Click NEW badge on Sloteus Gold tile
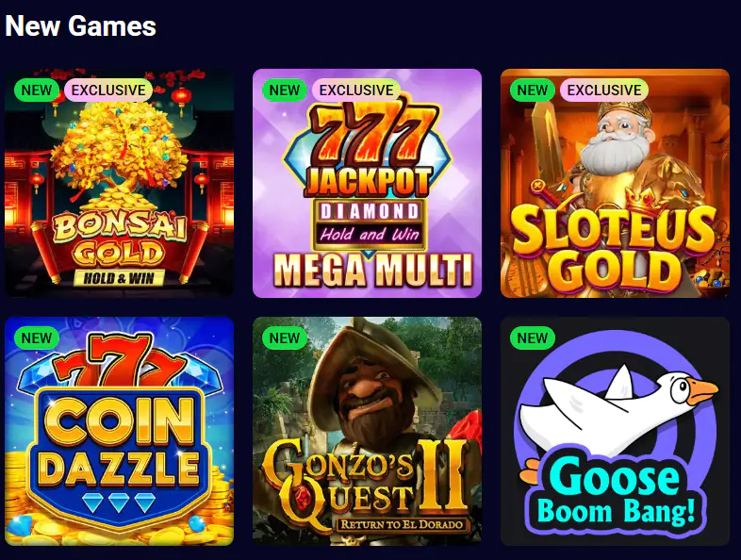This screenshot has height=560, width=741. [x=532, y=90]
